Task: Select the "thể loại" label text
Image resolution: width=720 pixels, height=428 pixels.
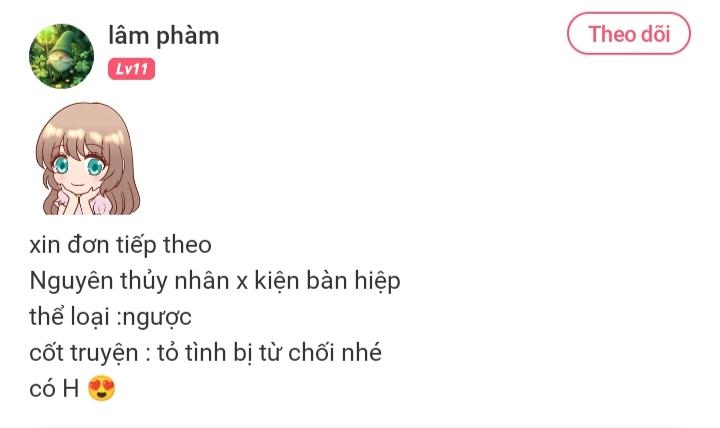Action: click(69, 316)
